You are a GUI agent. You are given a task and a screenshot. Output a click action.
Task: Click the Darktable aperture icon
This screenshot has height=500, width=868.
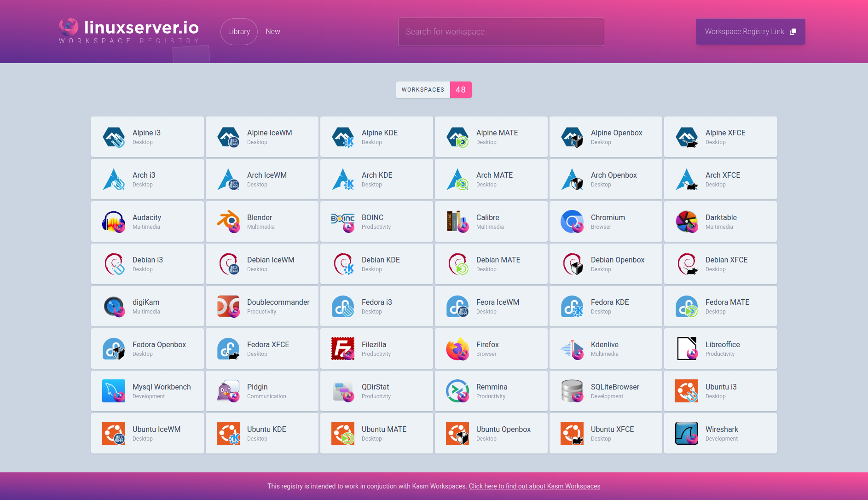pos(687,221)
